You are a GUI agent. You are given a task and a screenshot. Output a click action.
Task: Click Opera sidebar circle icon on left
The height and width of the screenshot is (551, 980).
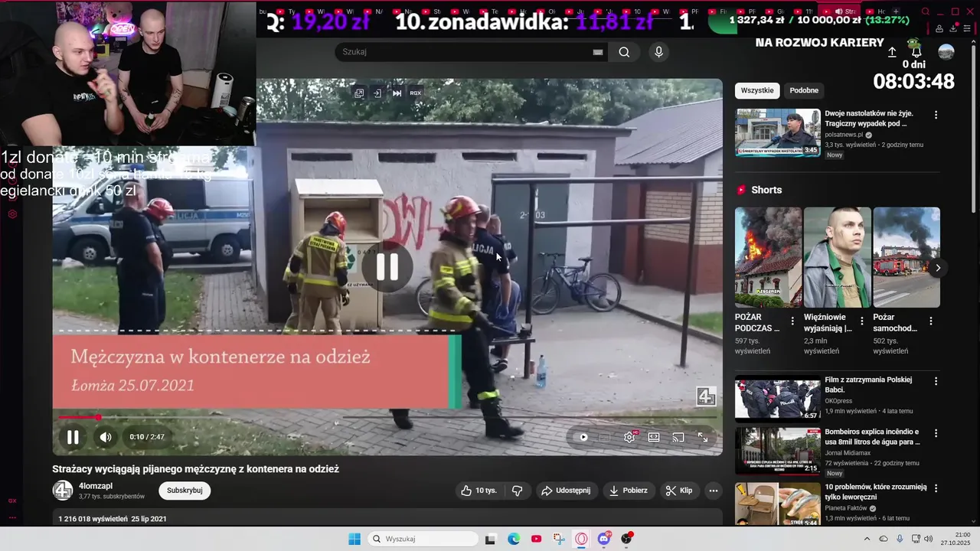tap(12, 214)
